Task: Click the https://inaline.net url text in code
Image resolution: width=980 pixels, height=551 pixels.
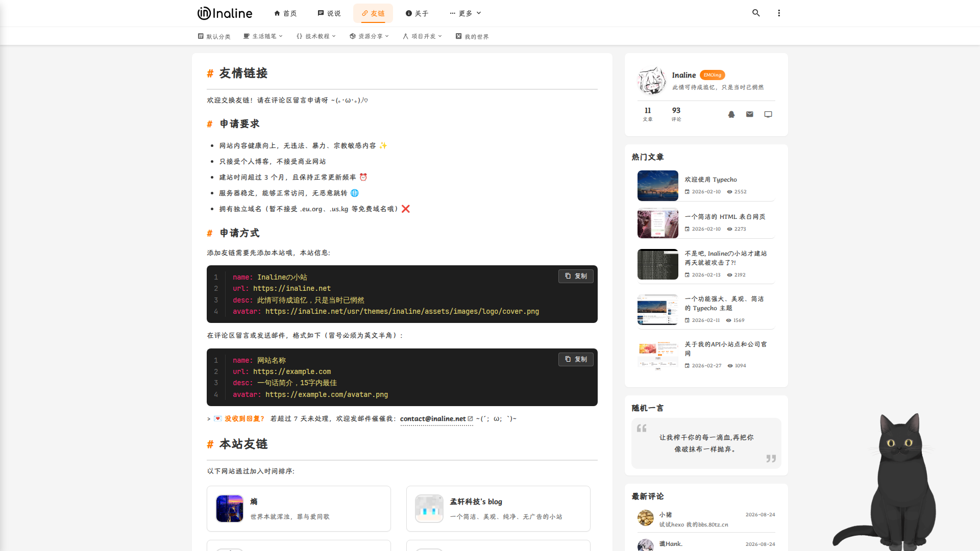Action: pos(292,288)
